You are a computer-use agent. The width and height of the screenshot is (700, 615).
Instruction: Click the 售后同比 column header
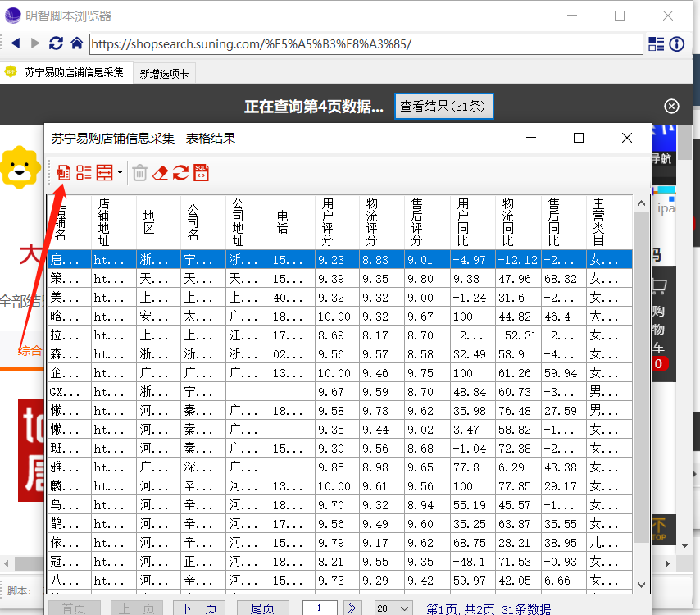(564, 222)
